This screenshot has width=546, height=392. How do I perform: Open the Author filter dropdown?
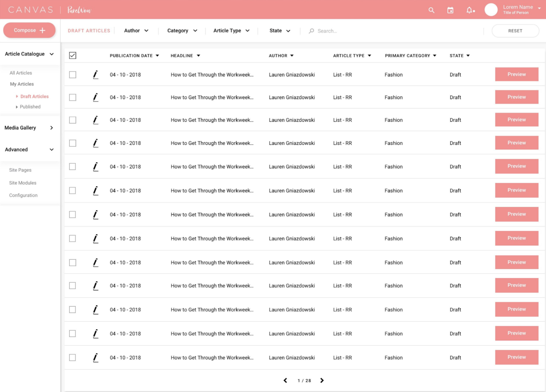pos(136,31)
